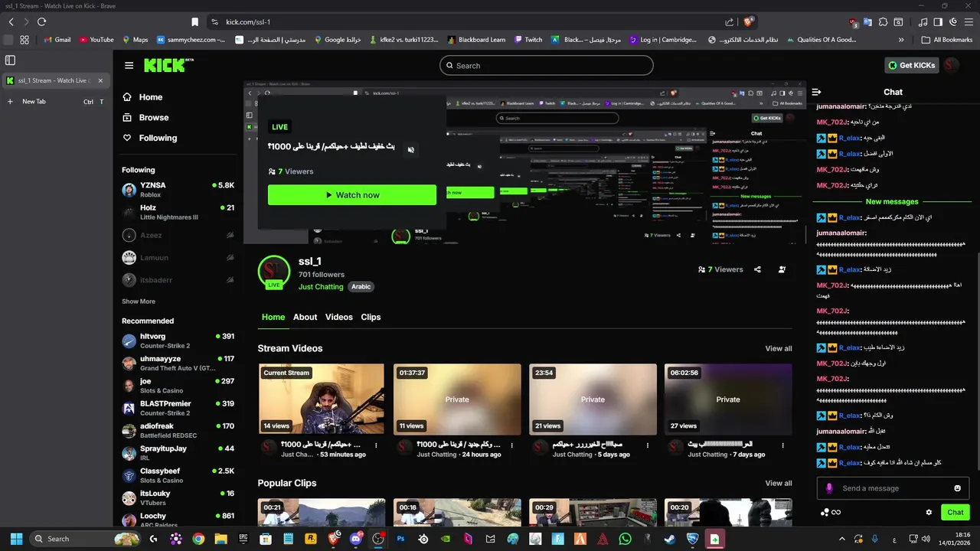Image resolution: width=980 pixels, height=551 pixels.
Task: Open the user profile avatar menu
Action: point(952,65)
